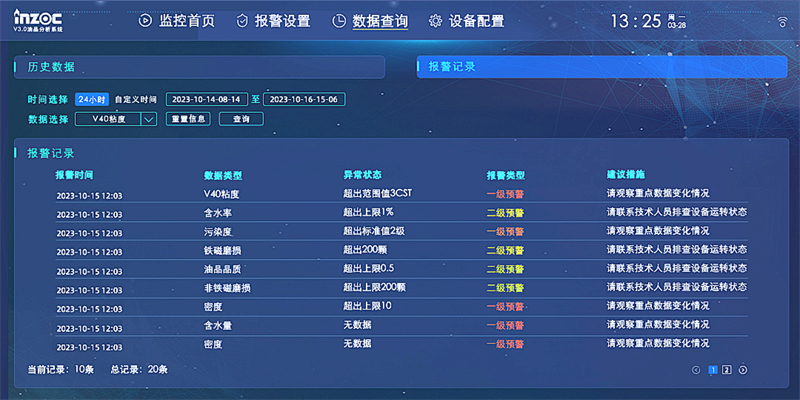Viewport: 800px width, 400px height.
Task: Click the 查询 search button
Action: (241, 119)
